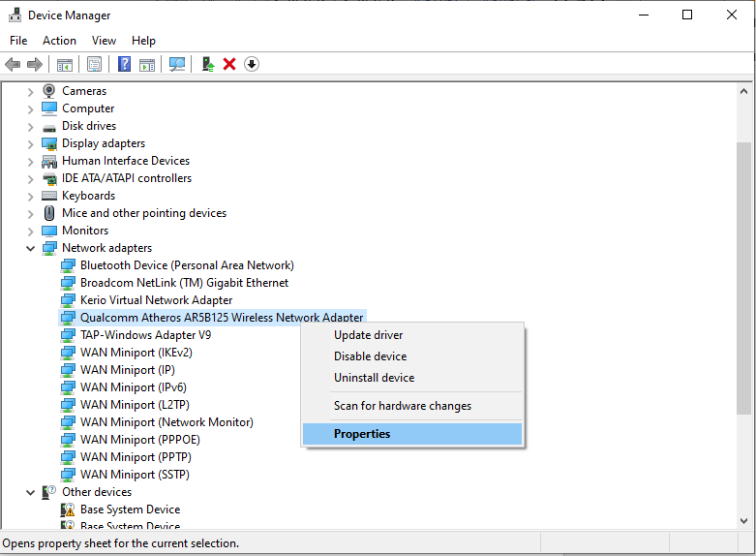Click the Computer category icon
The height and width of the screenshot is (556, 756).
[x=49, y=108]
